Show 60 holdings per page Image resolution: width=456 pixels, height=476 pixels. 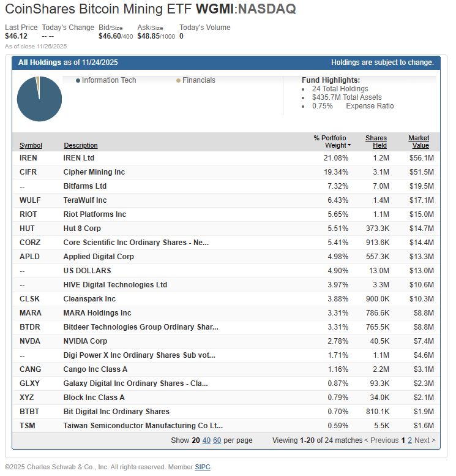click(x=217, y=440)
